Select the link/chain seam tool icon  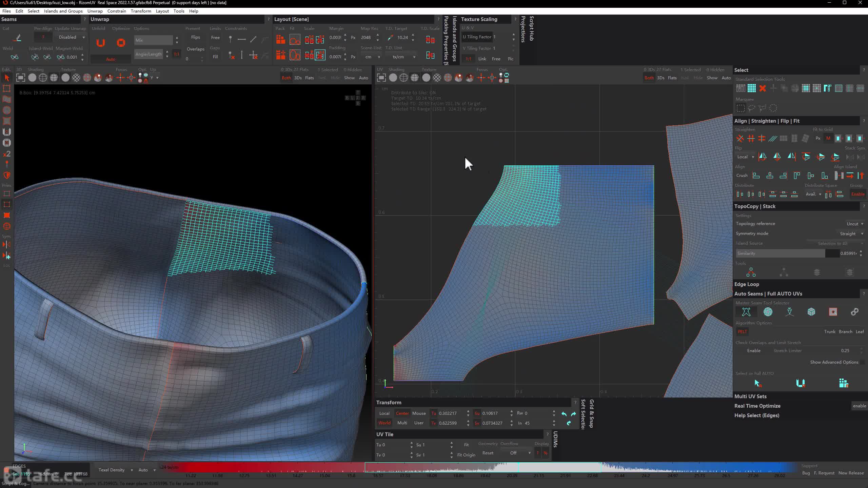click(854, 312)
